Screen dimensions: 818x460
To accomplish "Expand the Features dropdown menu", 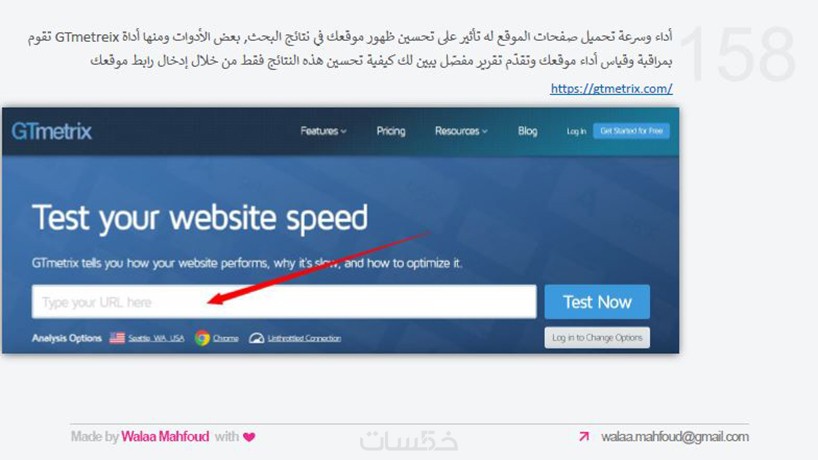I will click(x=323, y=131).
